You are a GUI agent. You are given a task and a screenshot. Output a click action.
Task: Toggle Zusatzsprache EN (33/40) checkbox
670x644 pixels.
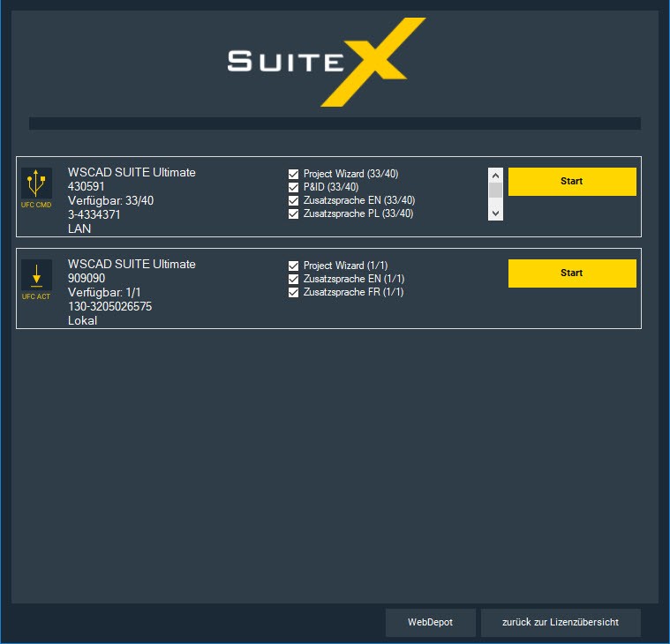[293, 200]
